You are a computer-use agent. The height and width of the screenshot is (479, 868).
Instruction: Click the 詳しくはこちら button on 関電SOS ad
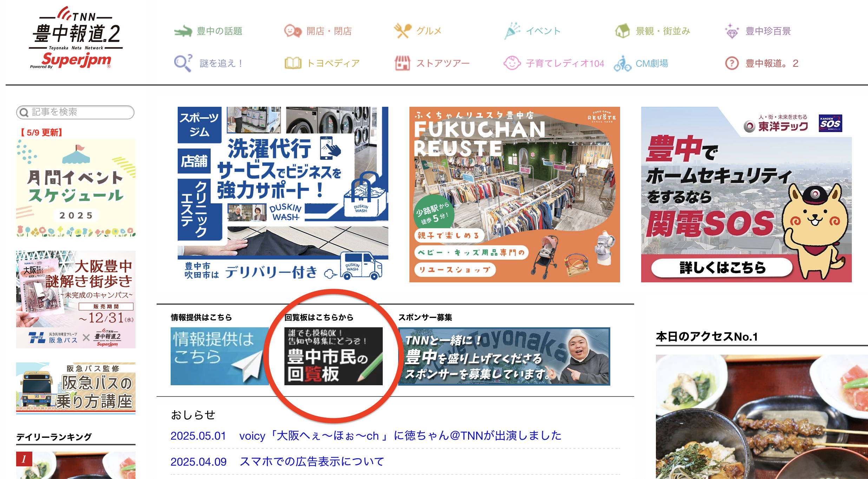(x=722, y=268)
